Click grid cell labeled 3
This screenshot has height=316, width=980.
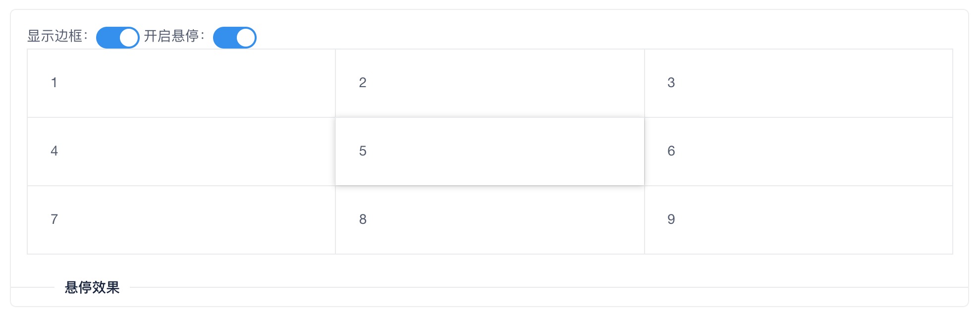(799, 83)
